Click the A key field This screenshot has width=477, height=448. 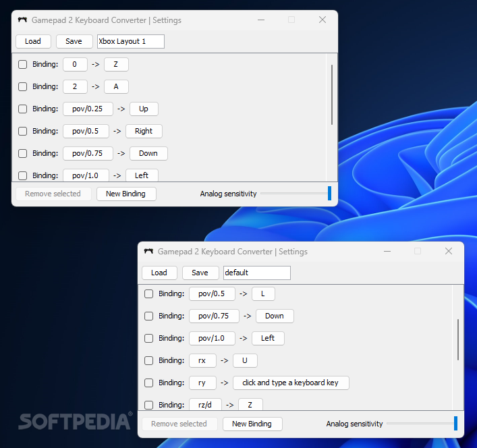[x=116, y=86]
